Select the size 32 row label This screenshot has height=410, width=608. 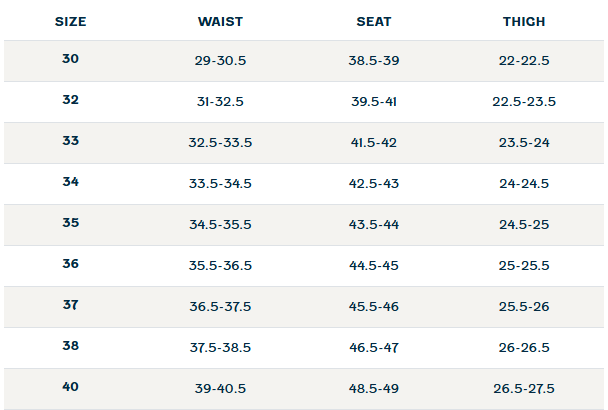pyautogui.click(x=70, y=101)
